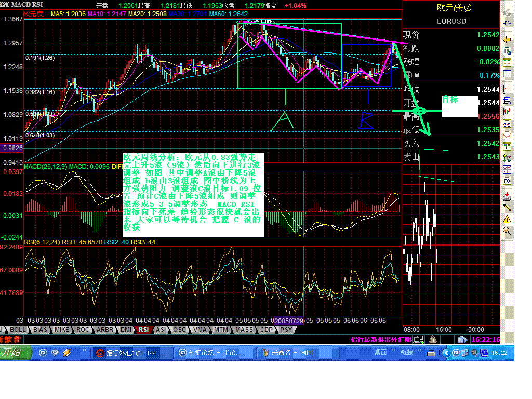
Task: Select the yellow pencil drawing tool
Action: pos(507,208)
